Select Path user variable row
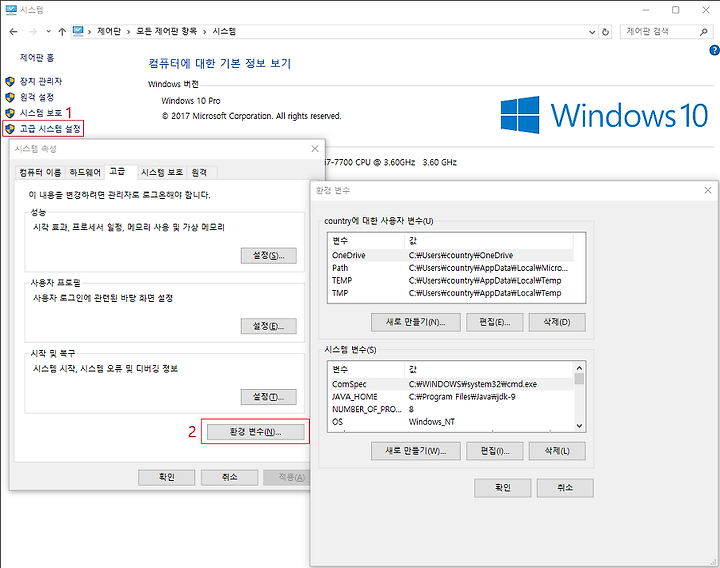Viewport: 720px width, 568px height. tap(452, 268)
